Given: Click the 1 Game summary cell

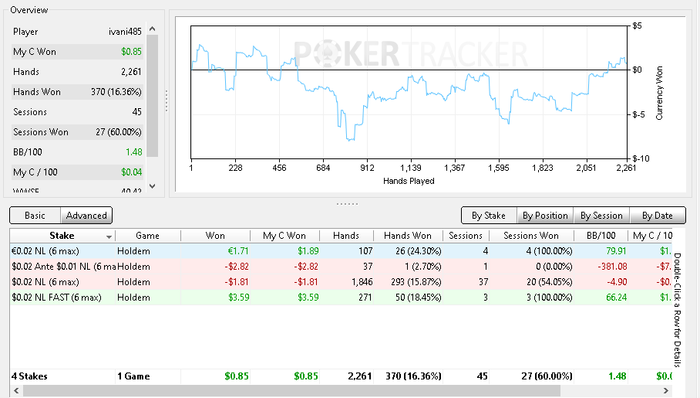Looking at the screenshot, I should click(x=133, y=377).
